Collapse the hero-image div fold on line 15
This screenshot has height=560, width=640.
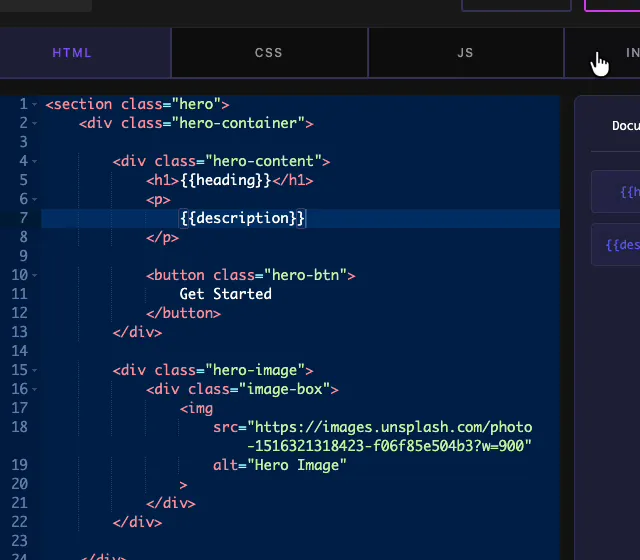click(35, 371)
